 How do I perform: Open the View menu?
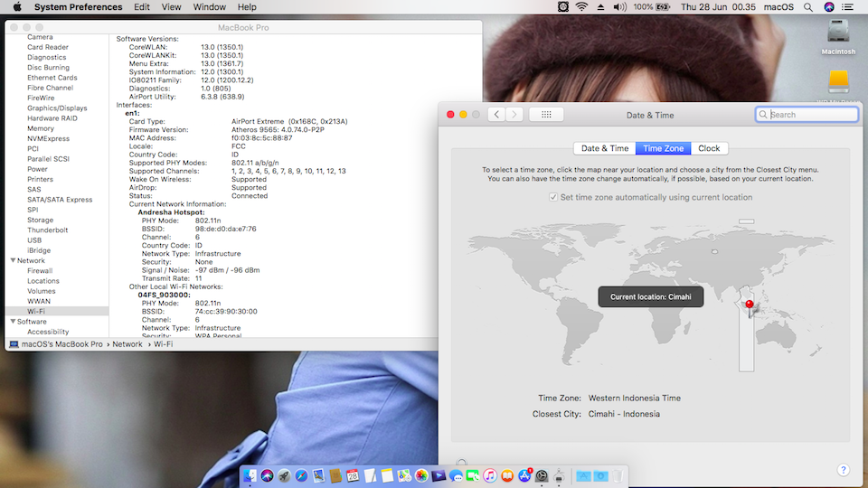click(x=171, y=7)
